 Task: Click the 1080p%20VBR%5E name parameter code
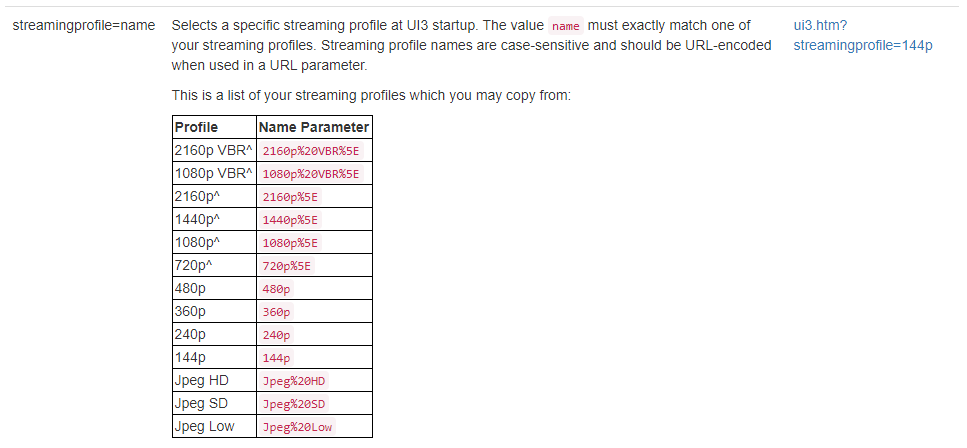[311, 174]
